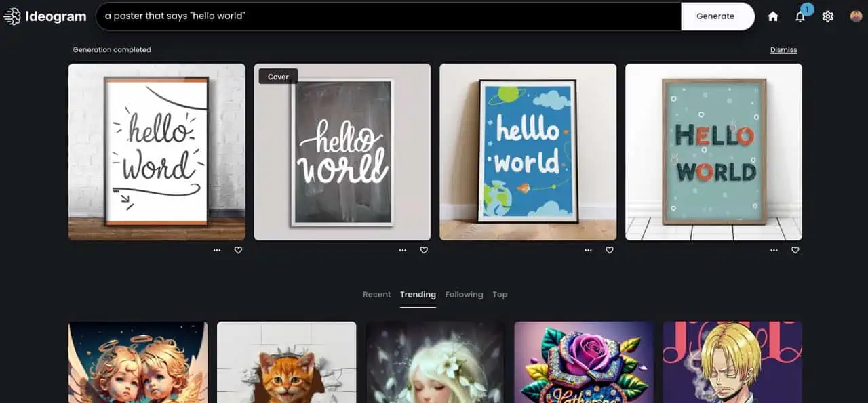Dismiss the generation completed notice

coord(783,50)
